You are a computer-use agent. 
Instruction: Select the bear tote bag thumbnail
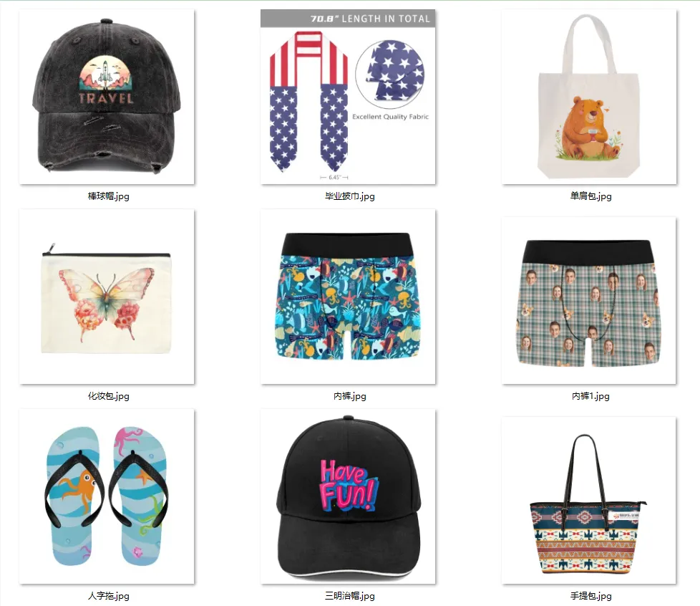pyautogui.click(x=589, y=97)
